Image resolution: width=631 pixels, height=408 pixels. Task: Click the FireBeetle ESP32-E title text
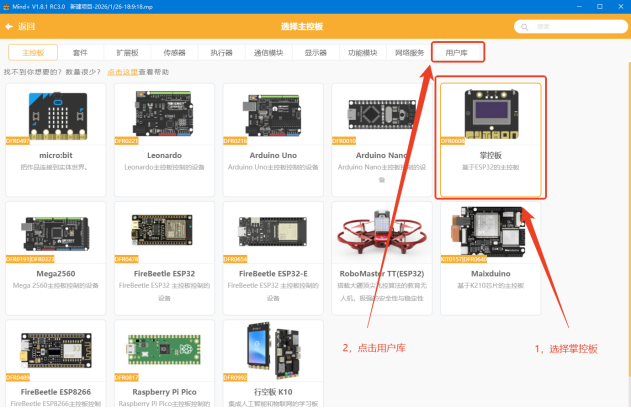[273, 274]
